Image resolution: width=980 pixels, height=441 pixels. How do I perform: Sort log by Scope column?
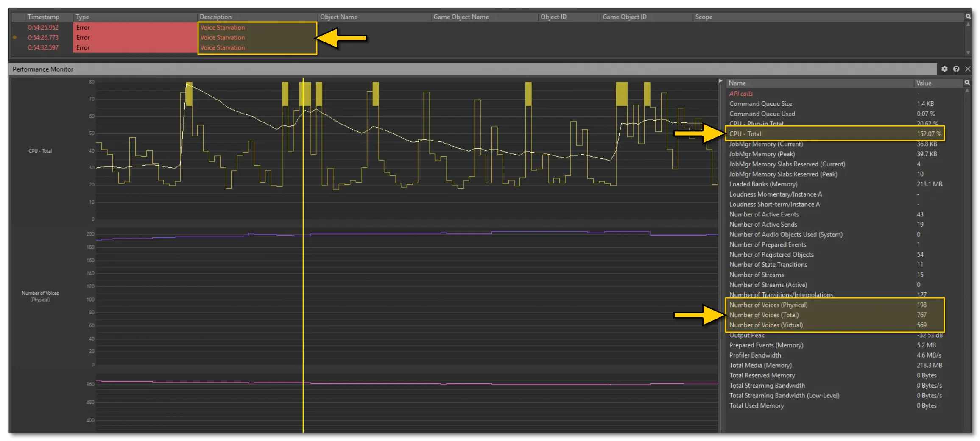point(828,17)
